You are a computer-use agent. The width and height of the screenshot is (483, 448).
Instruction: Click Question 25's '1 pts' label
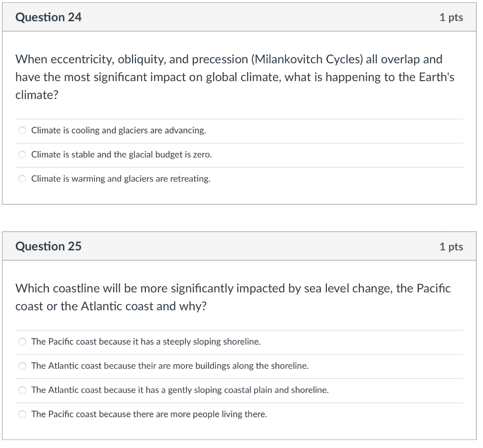coord(451,247)
